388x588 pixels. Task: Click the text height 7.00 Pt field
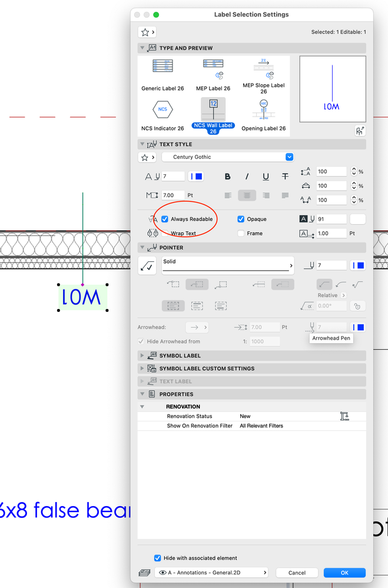click(173, 195)
